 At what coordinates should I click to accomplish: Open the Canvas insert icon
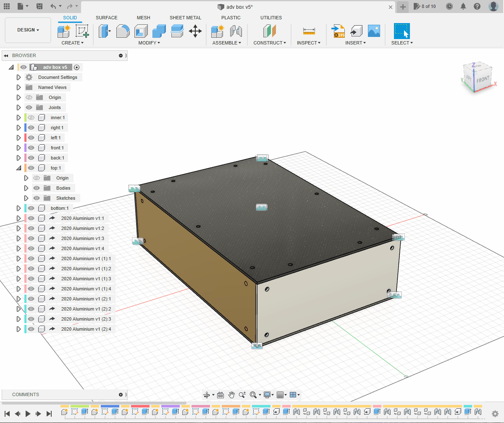pos(374,30)
